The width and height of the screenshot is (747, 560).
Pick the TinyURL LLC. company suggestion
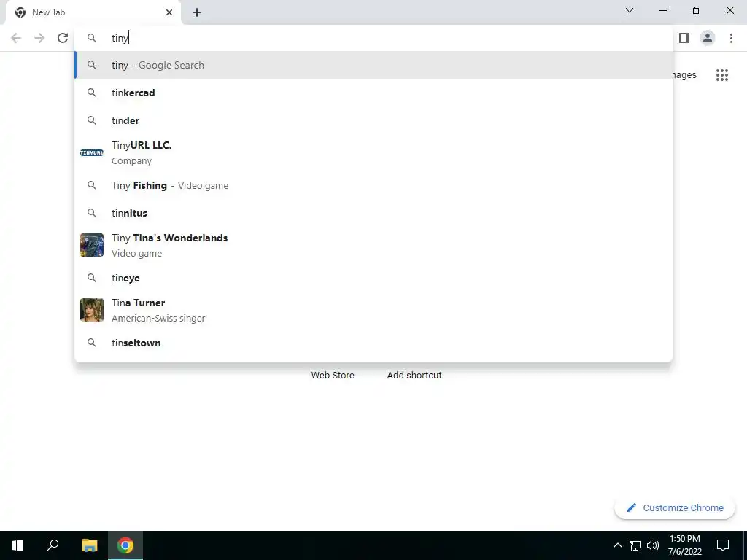coord(373,153)
